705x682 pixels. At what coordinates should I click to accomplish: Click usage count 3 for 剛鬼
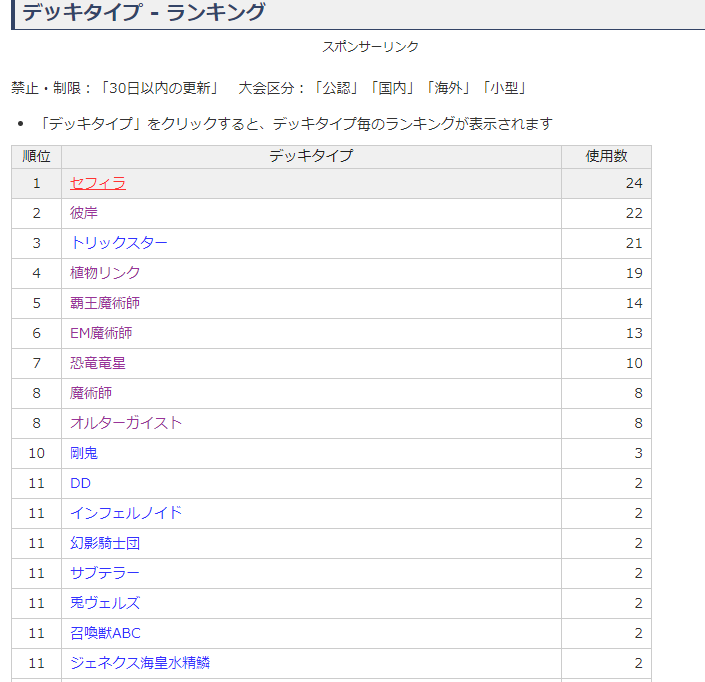tap(638, 453)
